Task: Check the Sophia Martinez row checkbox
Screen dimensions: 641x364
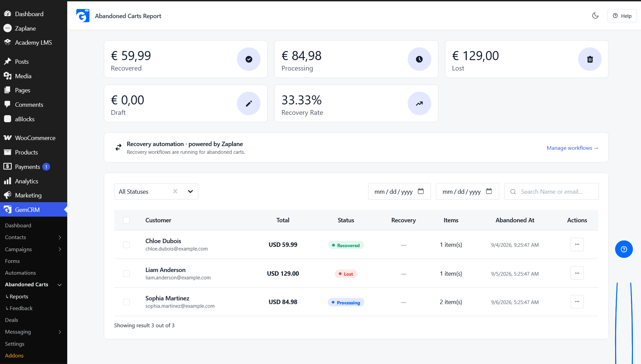Action: click(x=126, y=302)
